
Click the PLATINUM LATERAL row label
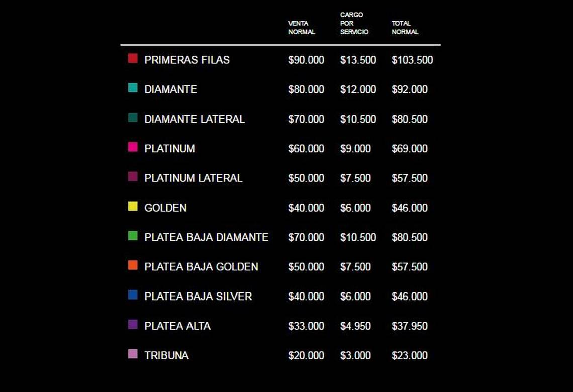194,178
